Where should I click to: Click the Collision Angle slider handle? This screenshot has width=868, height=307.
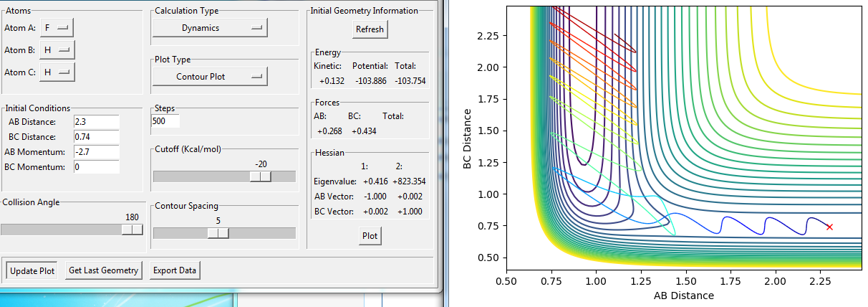click(x=132, y=230)
